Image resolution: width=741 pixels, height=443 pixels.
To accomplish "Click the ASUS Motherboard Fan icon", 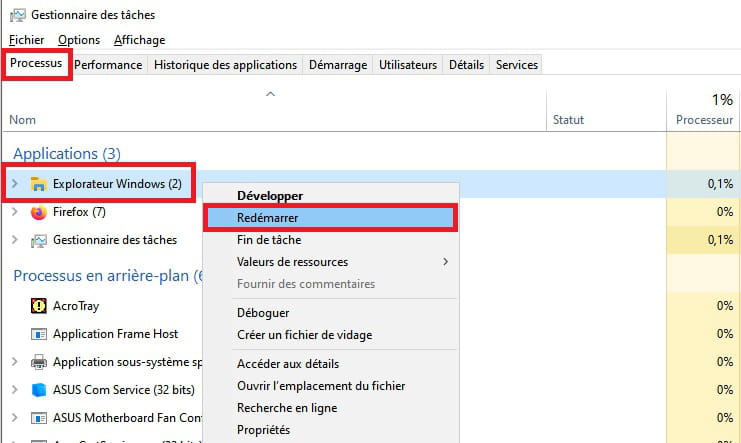I will click(x=39, y=418).
